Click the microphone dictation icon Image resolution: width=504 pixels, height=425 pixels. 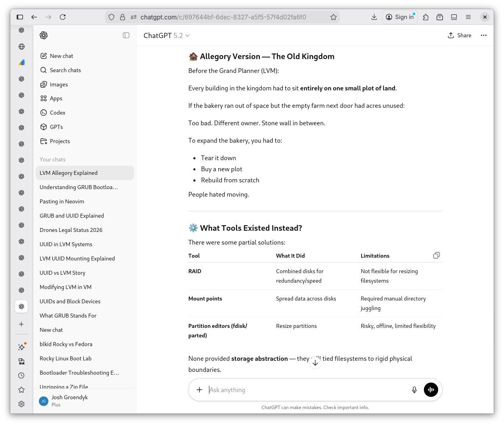pos(414,390)
